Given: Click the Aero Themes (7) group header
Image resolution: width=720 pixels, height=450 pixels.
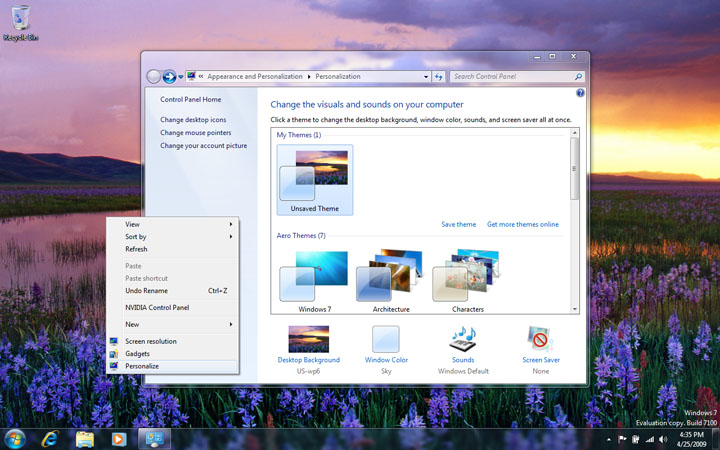Looking at the screenshot, I should (301, 236).
